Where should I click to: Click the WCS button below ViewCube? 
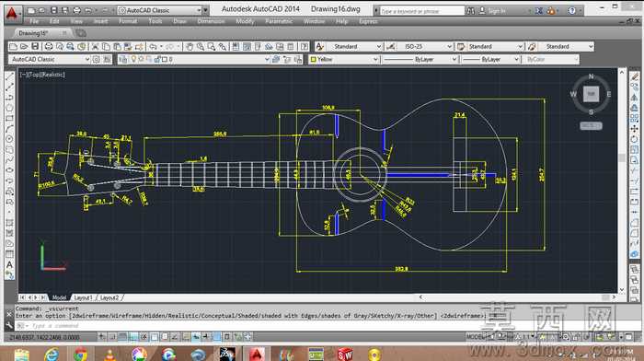[x=591, y=126]
